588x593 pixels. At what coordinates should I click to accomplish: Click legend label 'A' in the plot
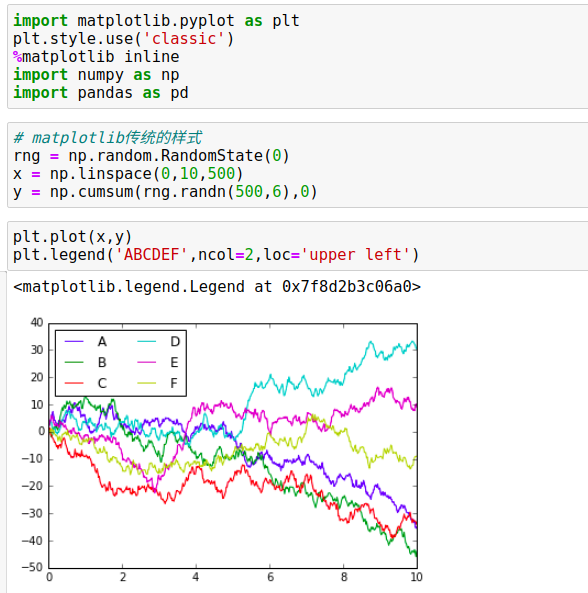(102, 342)
